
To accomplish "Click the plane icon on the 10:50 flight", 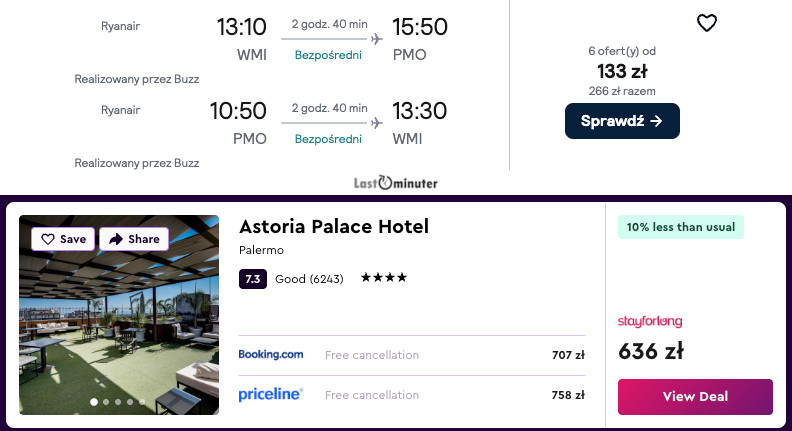I will point(376,123).
